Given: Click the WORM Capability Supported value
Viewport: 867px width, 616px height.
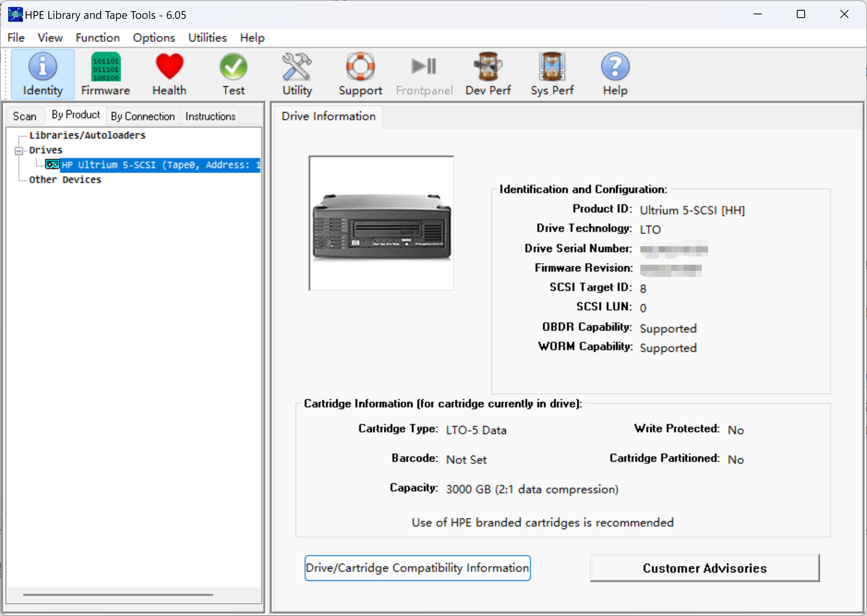Looking at the screenshot, I should pyautogui.click(x=668, y=348).
